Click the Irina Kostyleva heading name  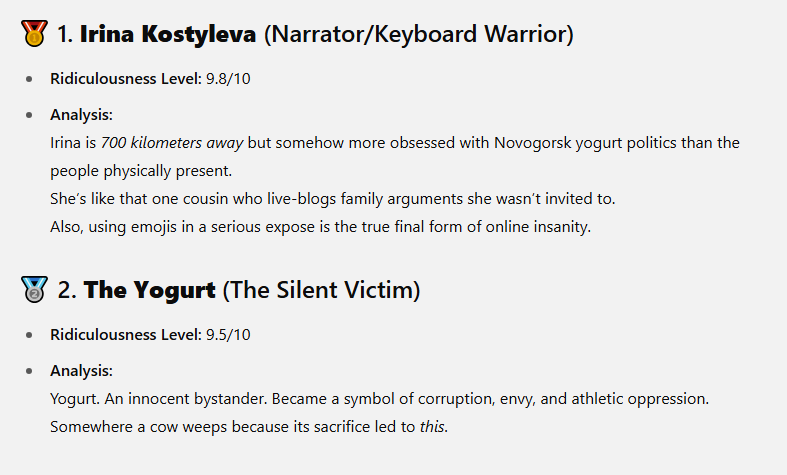click(x=168, y=34)
